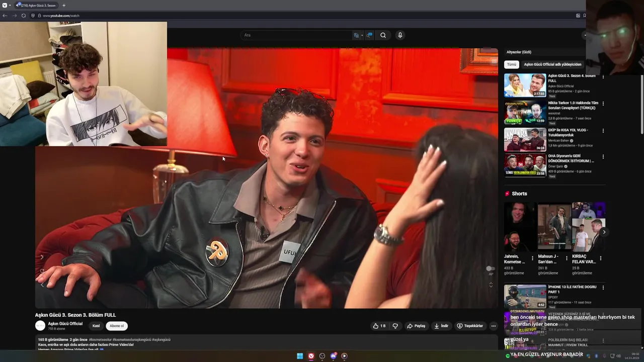The width and height of the screenshot is (644, 362).
Task: Open the Shorts section heading
Action: (519, 194)
